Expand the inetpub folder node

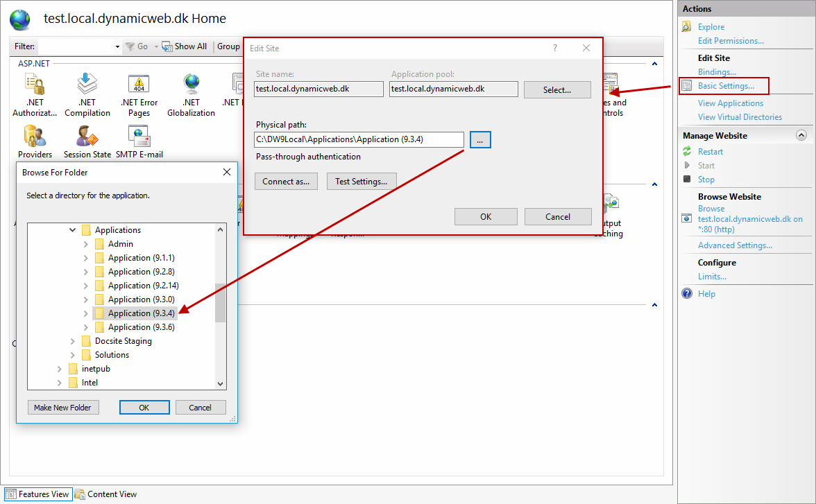60,369
